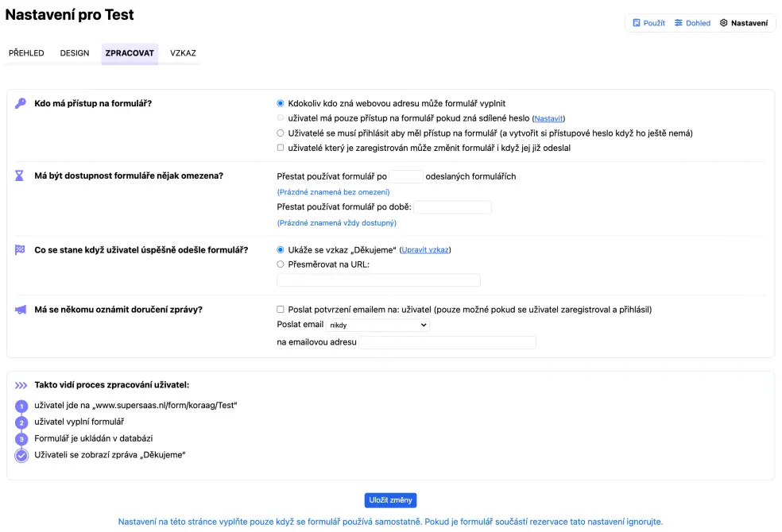Click the checkered flag icon for submission result

pyautogui.click(x=20, y=249)
